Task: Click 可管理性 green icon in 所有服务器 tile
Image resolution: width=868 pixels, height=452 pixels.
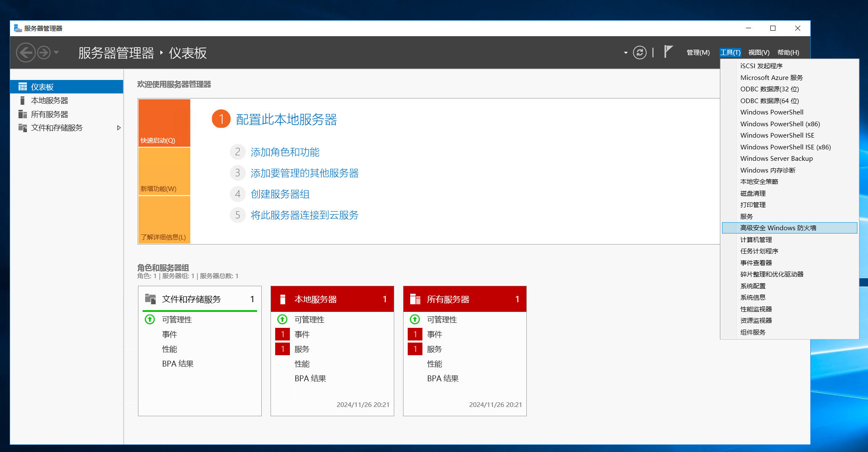Action: [415, 319]
